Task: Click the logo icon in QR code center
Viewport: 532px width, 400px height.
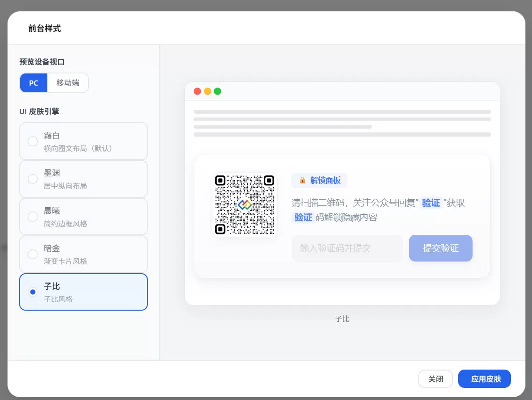Action: (x=245, y=204)
